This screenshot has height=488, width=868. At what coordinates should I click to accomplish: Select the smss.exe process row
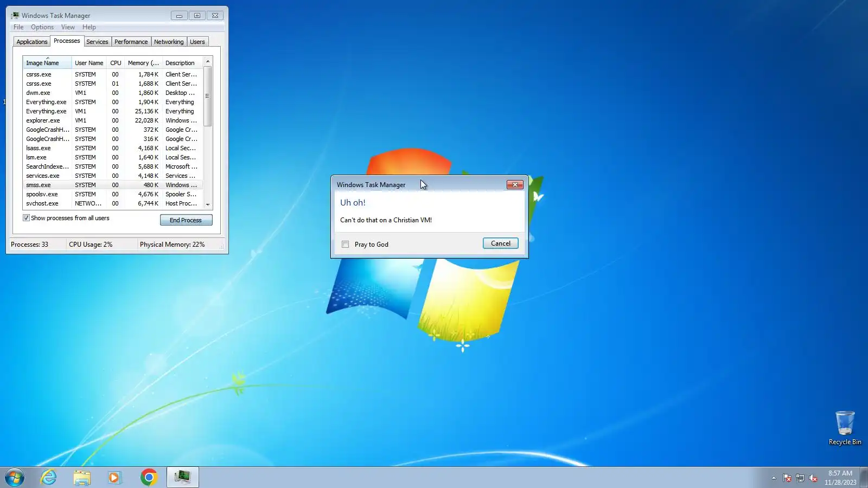[x=113, y=185]
